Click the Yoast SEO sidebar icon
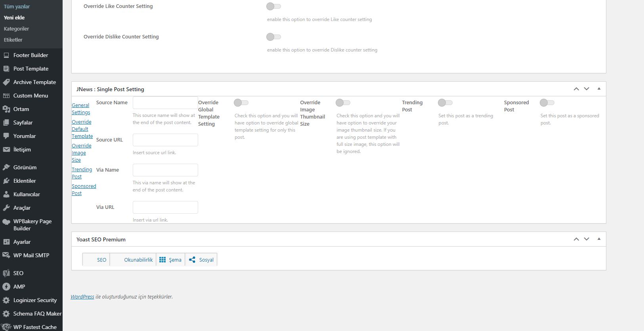 (x=6, y=273)
